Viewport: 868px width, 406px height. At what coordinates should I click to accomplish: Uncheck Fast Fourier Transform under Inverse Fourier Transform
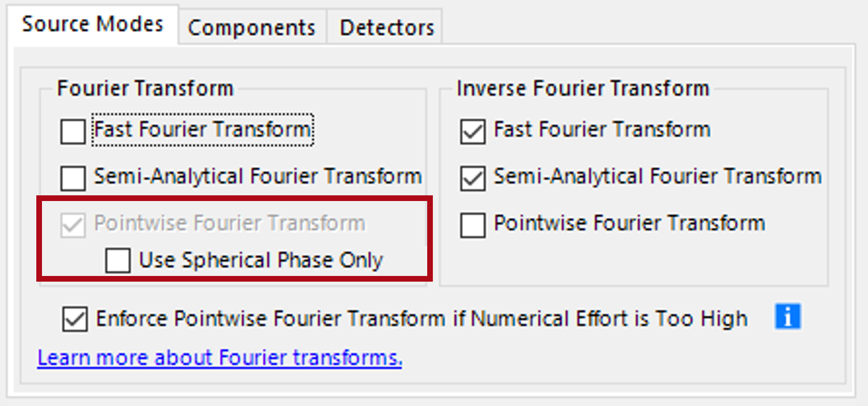tap(473, 132)
